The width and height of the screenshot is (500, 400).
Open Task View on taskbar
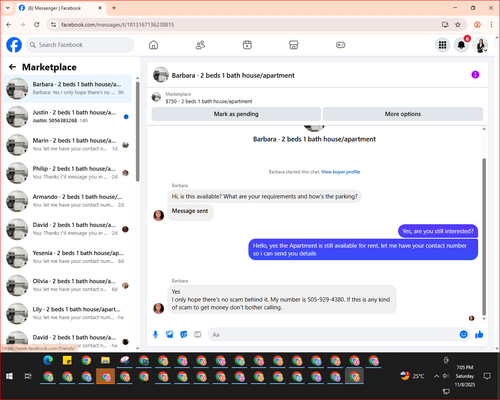pyautogui.click(x=28, y=376)
